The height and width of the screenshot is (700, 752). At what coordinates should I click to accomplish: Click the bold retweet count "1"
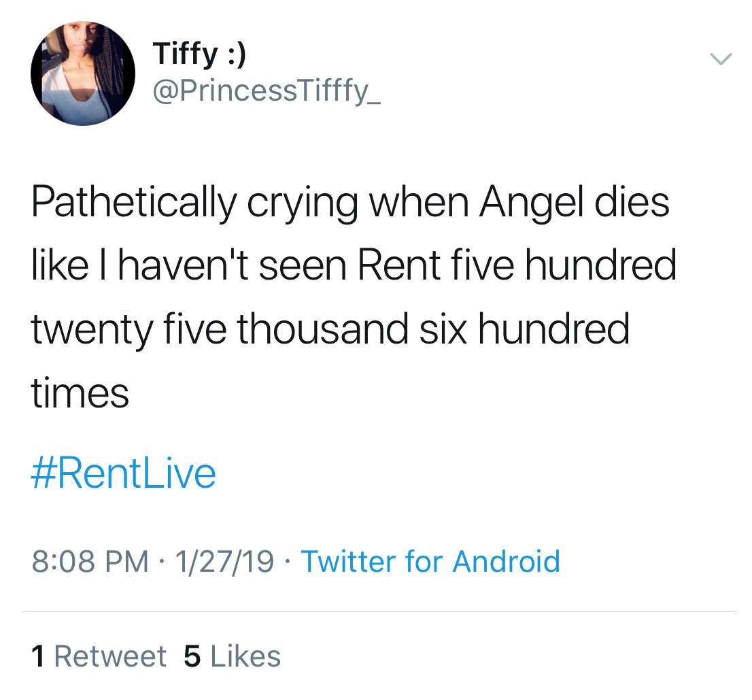tap(39, 656)
